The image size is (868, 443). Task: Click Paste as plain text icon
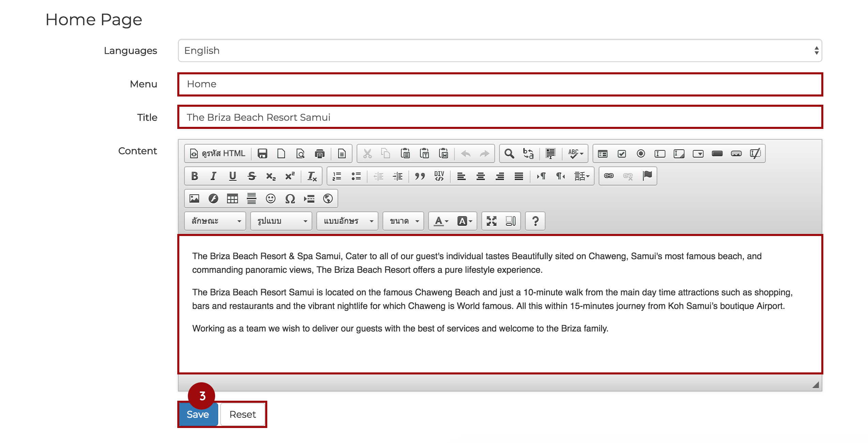click(424, 153)
